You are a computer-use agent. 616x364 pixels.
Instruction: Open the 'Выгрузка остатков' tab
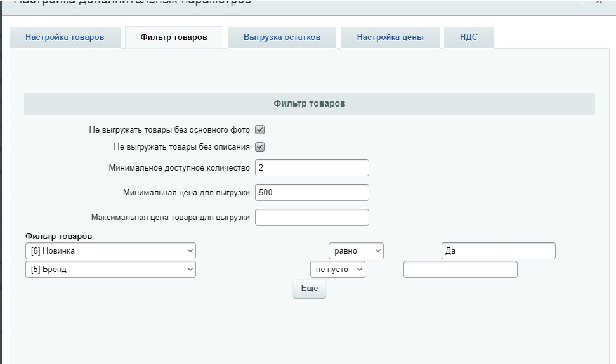click(282, 37)
